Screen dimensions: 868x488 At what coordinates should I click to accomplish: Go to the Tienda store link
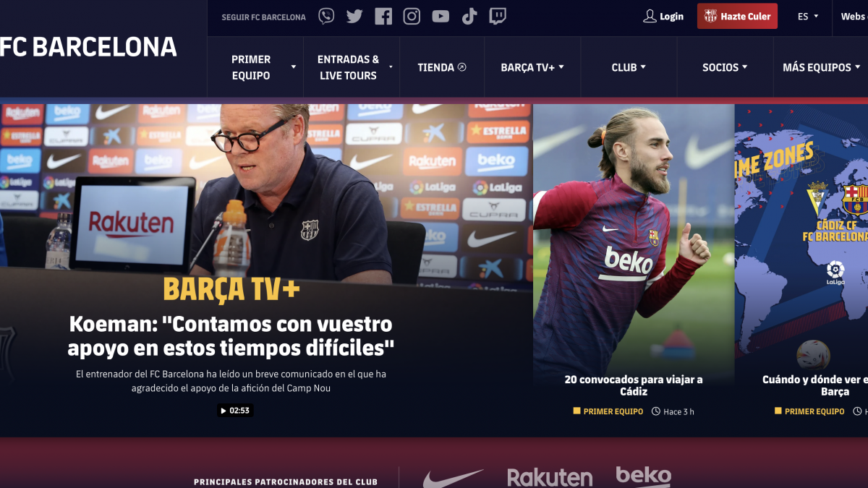(x=442, y=67)
